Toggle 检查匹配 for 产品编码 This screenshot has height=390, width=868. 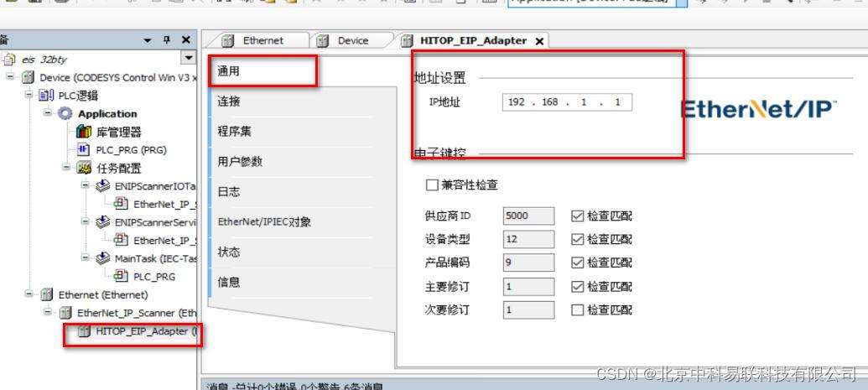point(577,263)
